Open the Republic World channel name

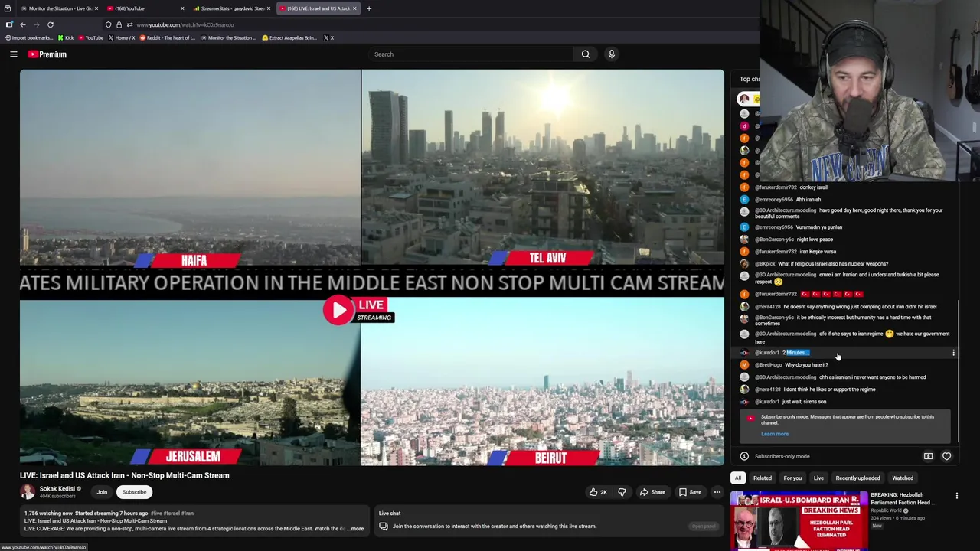pos(887,510)
